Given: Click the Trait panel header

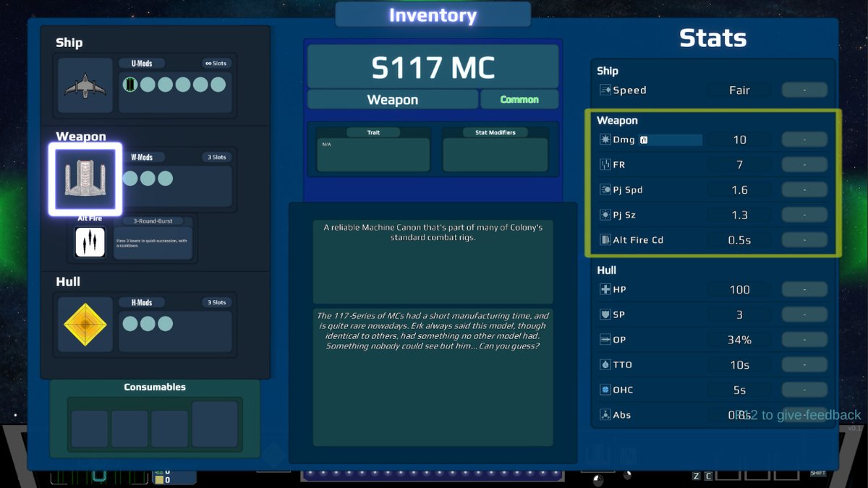Looking at the screenshot, I should point(373,132).
